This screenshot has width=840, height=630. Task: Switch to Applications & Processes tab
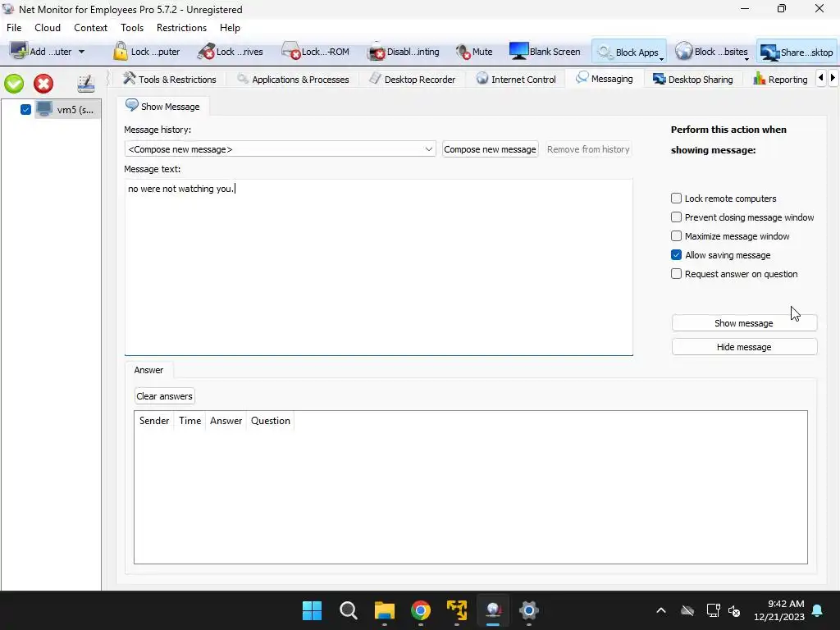point(293,80)
